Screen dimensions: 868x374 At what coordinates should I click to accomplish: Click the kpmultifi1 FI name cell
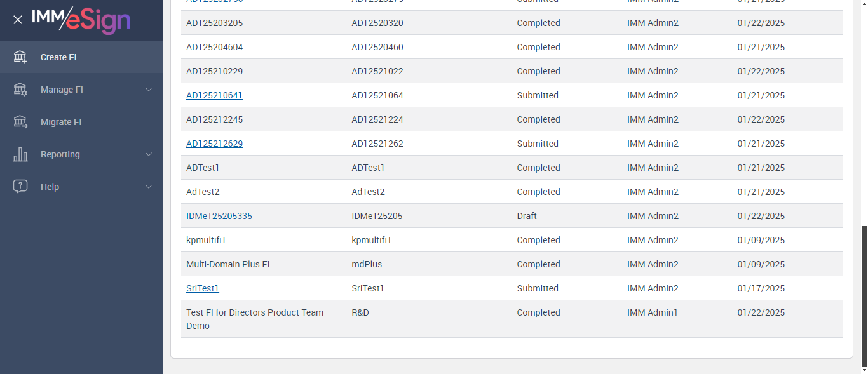(x=206, y=240)
